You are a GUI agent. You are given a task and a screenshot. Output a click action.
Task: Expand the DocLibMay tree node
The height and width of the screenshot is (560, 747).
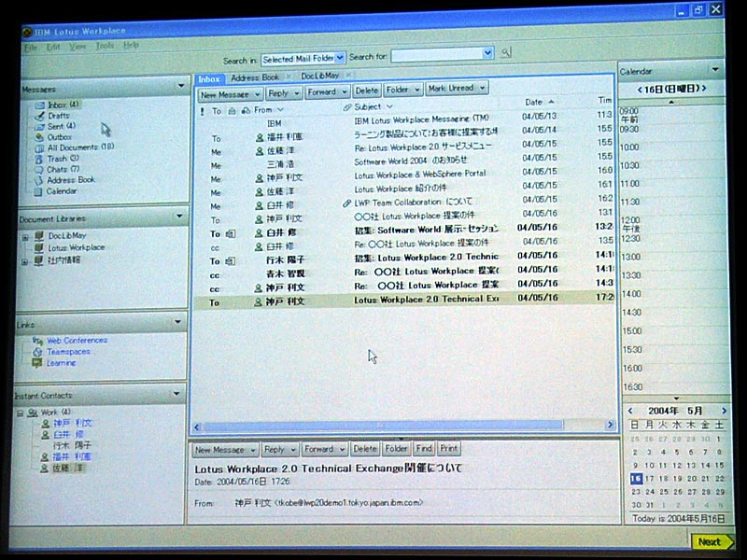coord(25,237)
